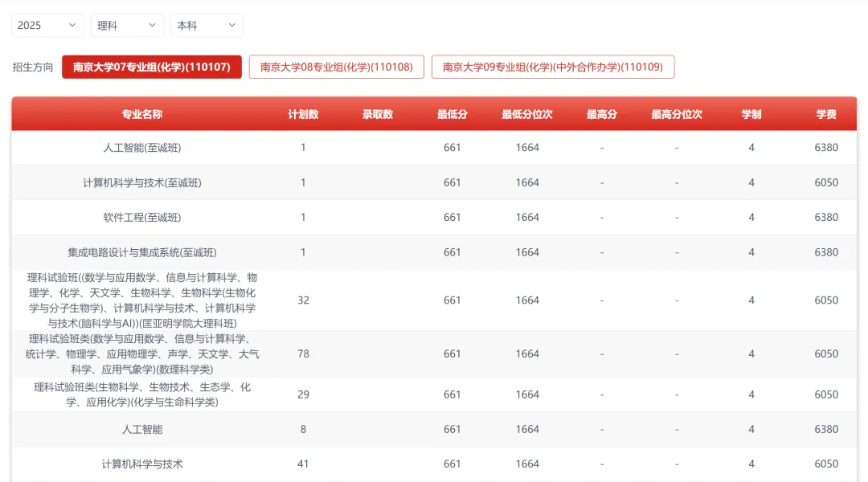Click 661 score in 化学与生命科学类 row
This screenshot has width=868, height=482.
click(x=452, y=394)
